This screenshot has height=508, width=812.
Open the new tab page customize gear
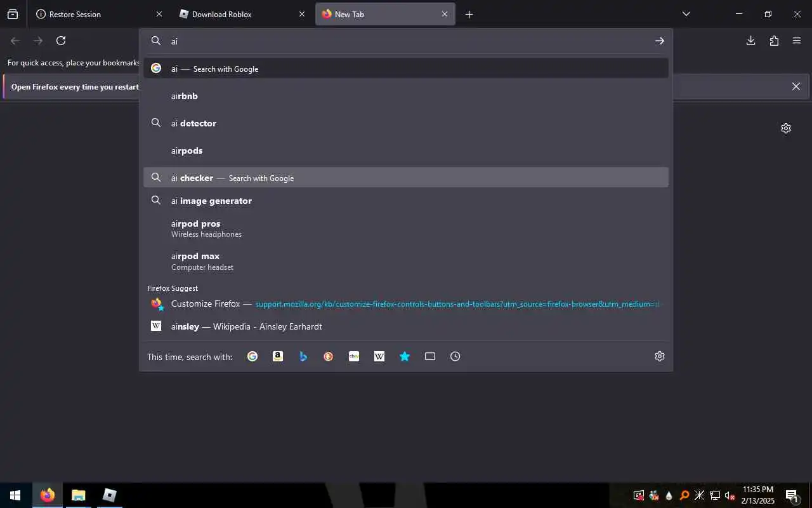pos(786,128)
